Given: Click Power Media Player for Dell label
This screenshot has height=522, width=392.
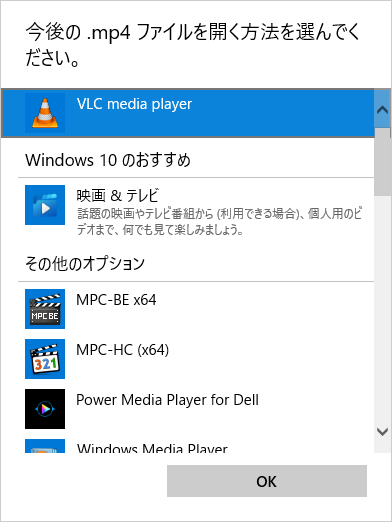Looking at the screenshot, I should (x=167, y=400).
